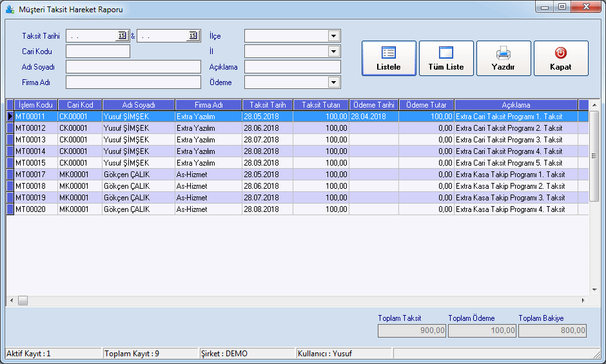
Task: Click the Taksit Tutarı column header
Action: point(321,105)
